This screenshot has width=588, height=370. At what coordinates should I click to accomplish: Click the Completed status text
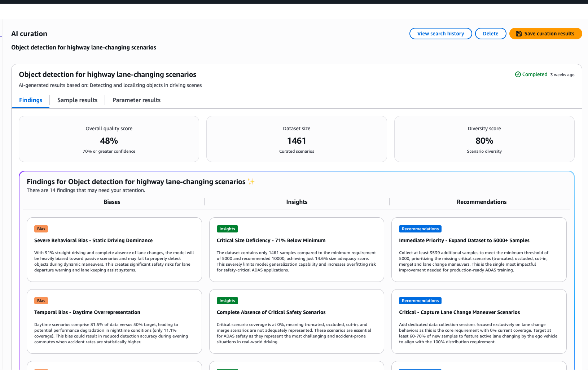point(535,74)
